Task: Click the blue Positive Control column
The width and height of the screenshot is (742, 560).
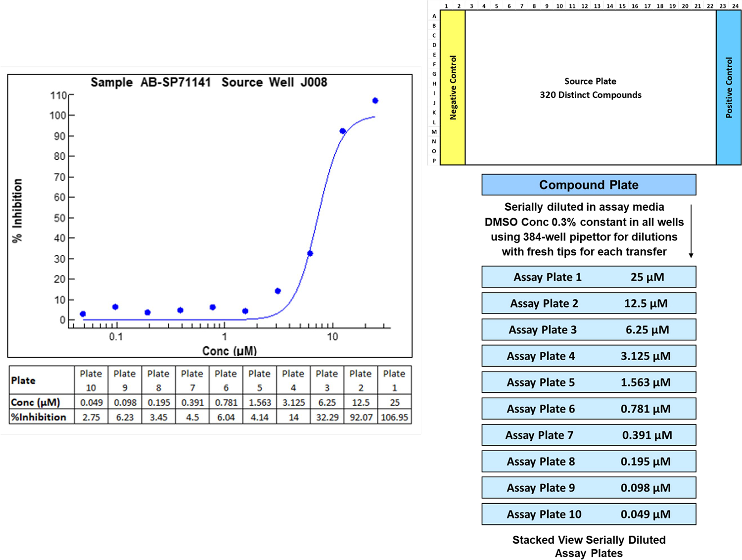Action: point(729,88)
